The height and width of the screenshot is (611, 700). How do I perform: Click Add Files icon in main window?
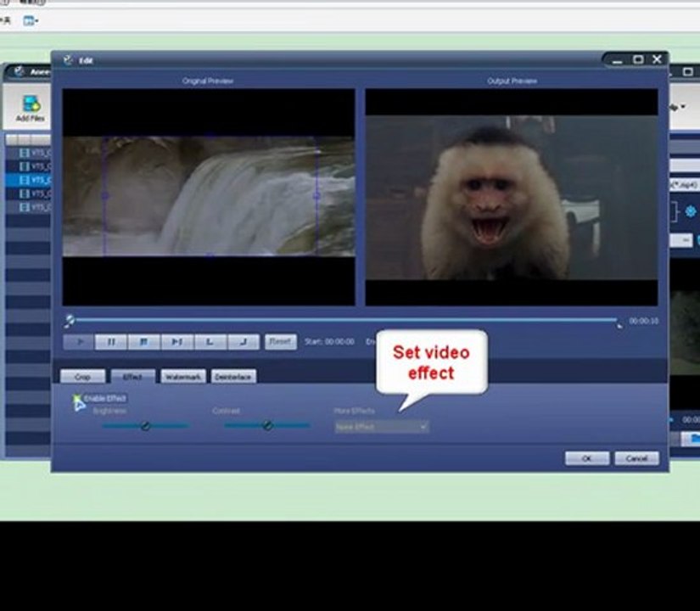tap(31, 109)
